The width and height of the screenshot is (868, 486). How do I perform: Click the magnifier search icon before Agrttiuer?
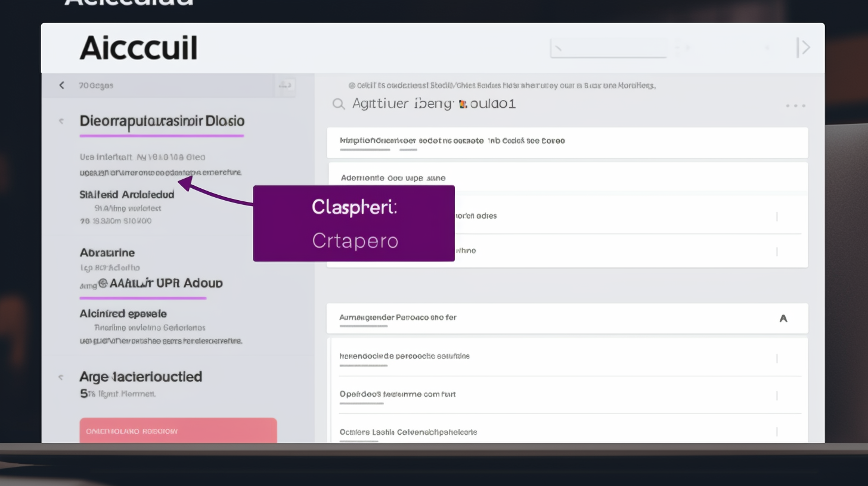pyautogui.click(x=339, y=104)
